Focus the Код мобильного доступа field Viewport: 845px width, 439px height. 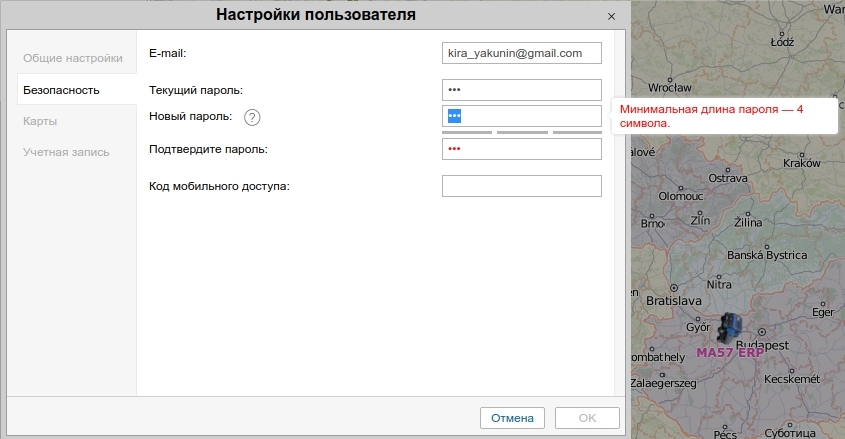pos(522,186)
